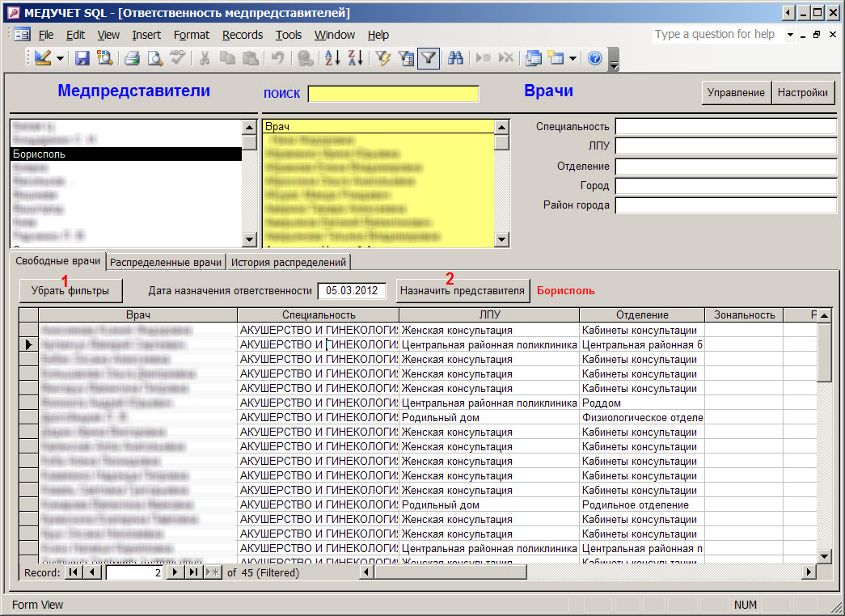Switch to Design View using toolbar icon
Image resolution: width=845 pixels, height=616 pixels.
[x=43, y=57]
